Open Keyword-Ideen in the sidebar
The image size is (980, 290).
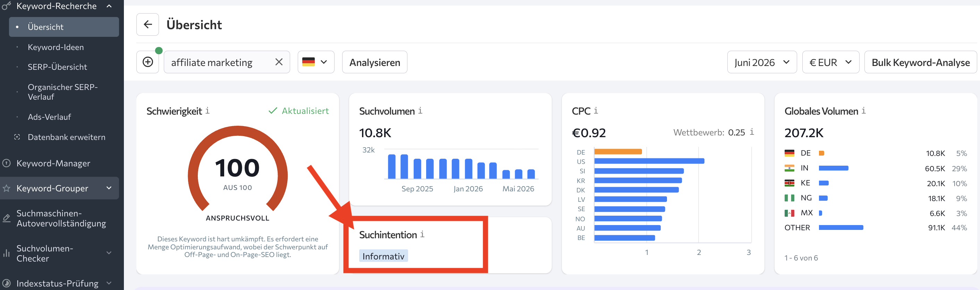click(56, 47)
